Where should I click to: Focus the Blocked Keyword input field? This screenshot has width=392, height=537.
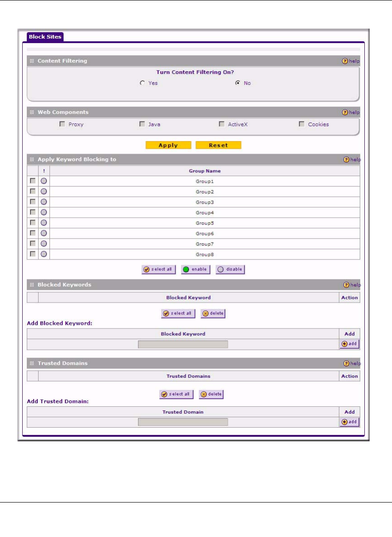tap(183, 344)
